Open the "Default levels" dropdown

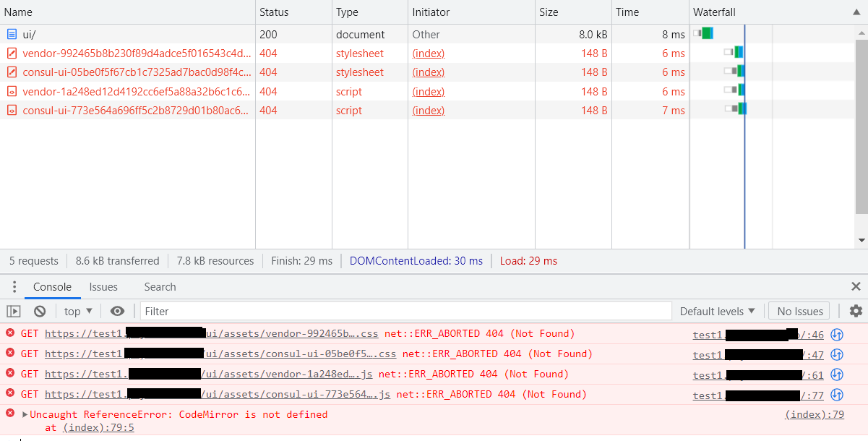pos(716,311)
